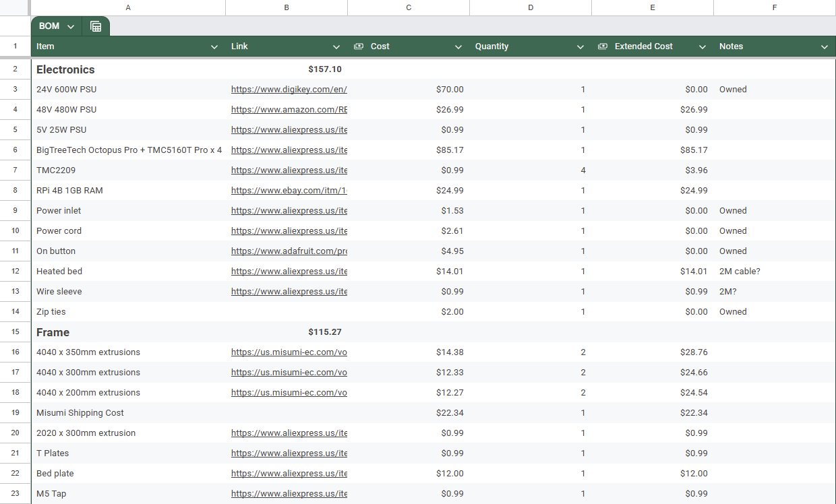Select column A header
Image resolution: width=836 pixels, height=504 pixels.
pyautogui.click(x=128, y=7)
